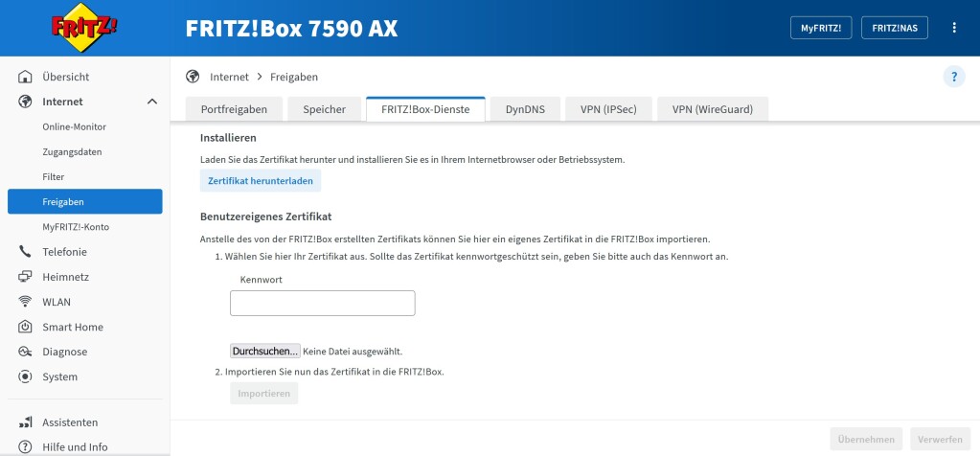
Task: Open the Übersicht page
Action: click(66, 77)
